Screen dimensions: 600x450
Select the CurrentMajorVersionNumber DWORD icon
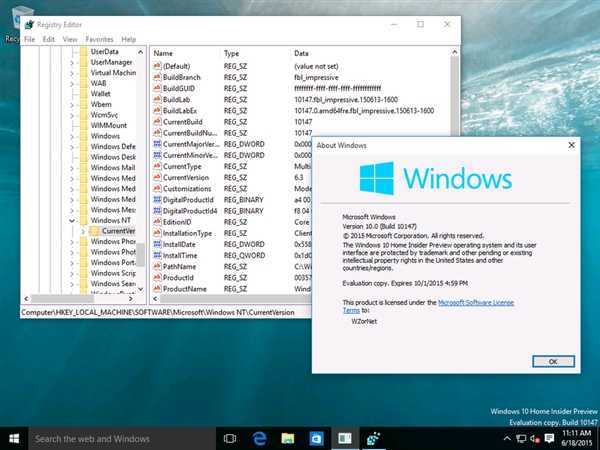click(157, 144)
